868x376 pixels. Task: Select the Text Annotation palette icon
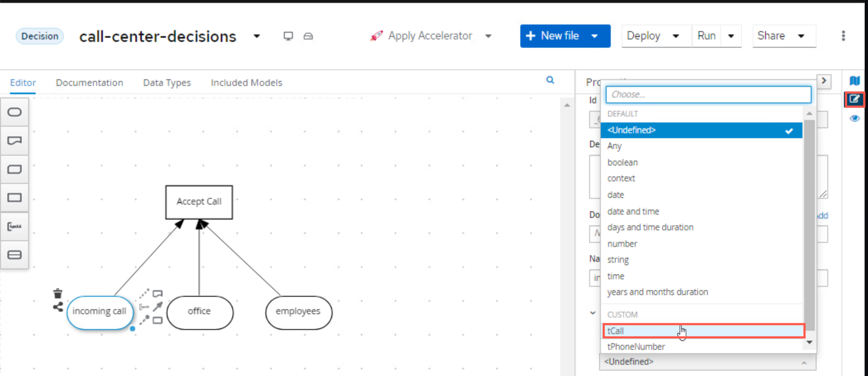tap(15, 226)
